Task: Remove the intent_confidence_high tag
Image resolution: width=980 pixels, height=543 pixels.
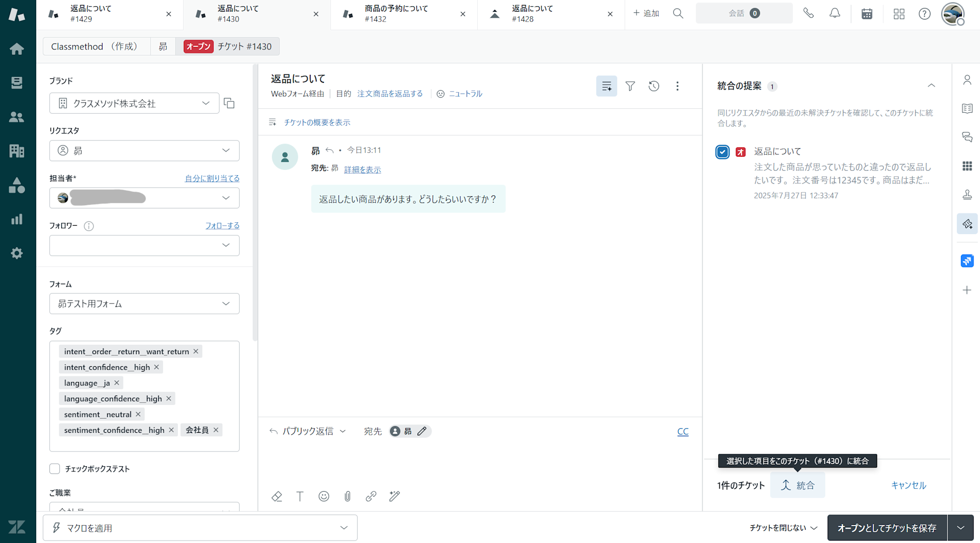Action: click(157, 367)
